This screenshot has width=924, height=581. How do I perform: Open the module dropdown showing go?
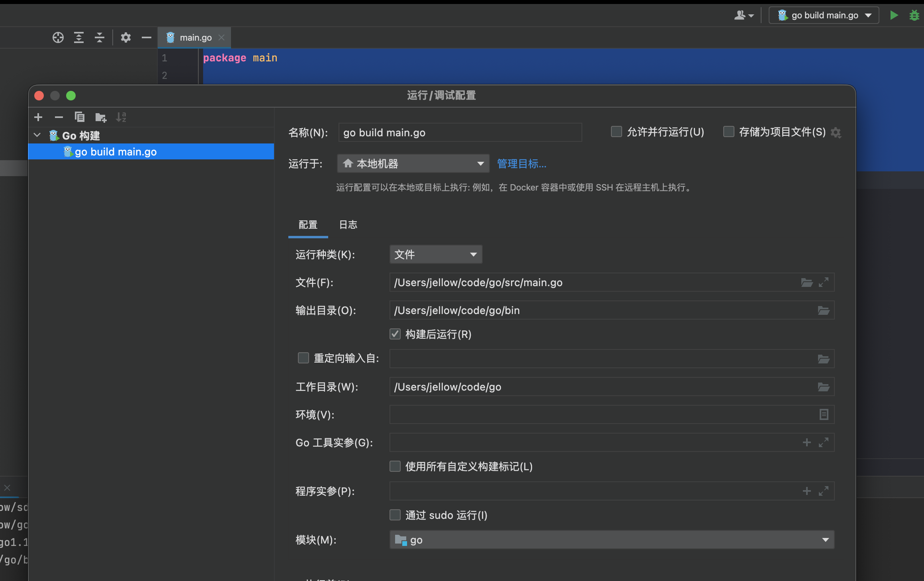click(x=612, y=540)
